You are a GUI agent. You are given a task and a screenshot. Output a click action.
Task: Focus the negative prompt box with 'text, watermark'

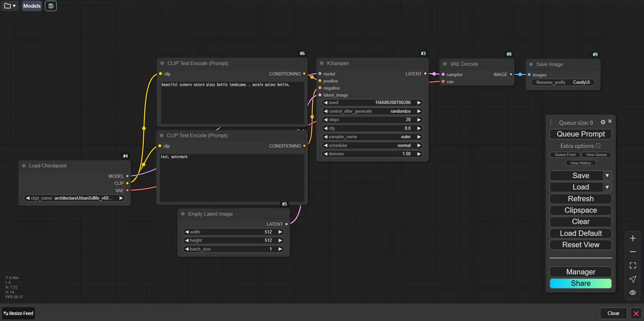(232, 178)
